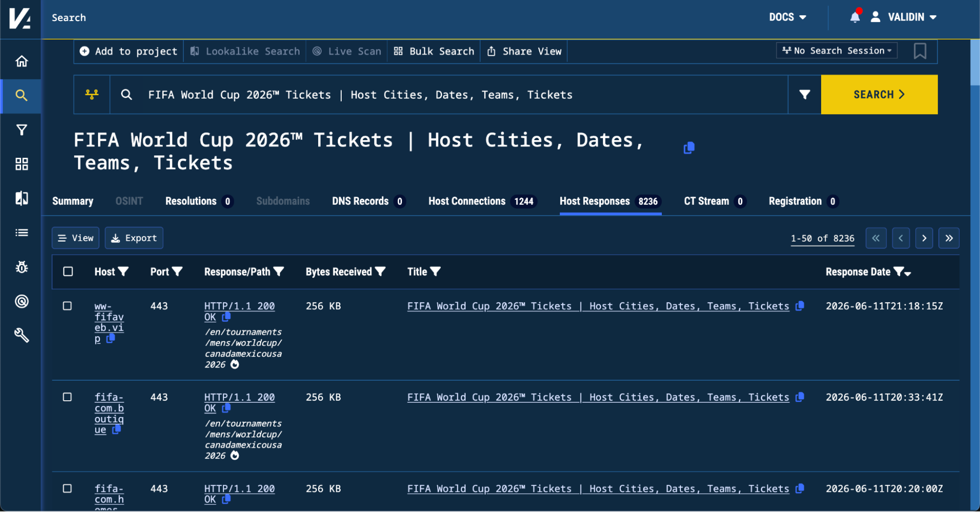Click the pivot tree icon in search bar
This screenshot has width=980, height=512.
pos(92,95)
